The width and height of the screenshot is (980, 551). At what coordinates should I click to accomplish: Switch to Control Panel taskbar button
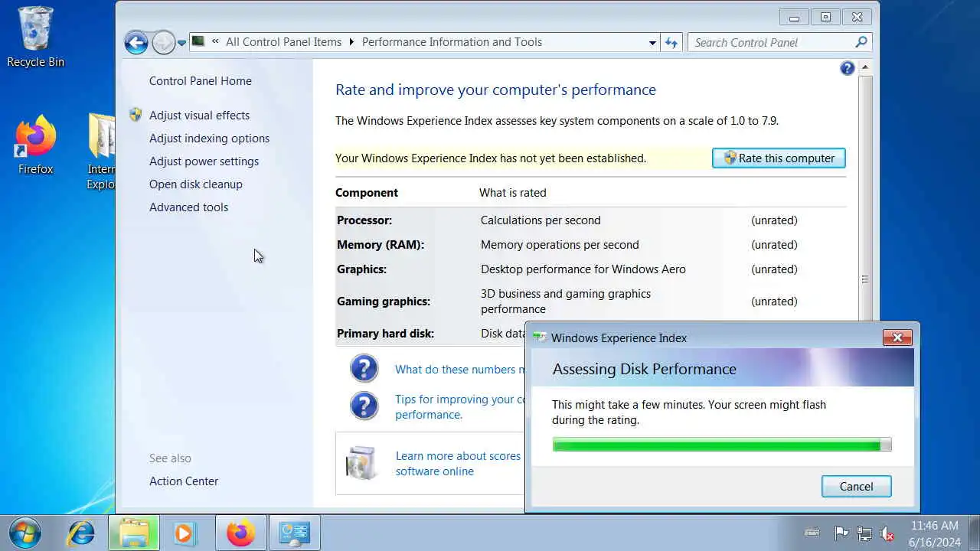tap(295, 533)
